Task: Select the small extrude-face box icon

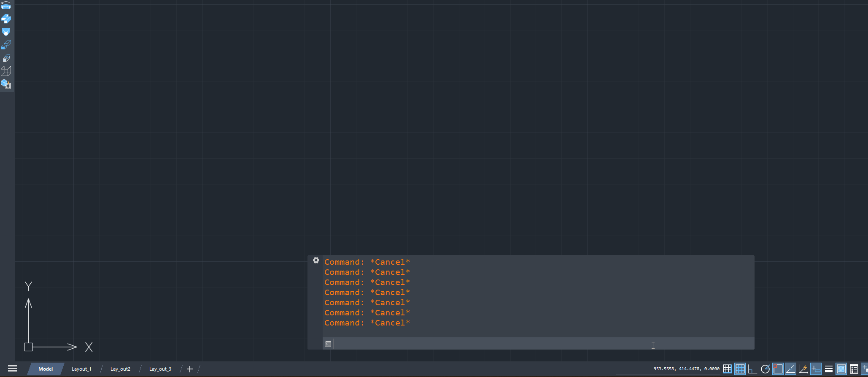Action: 6,58
